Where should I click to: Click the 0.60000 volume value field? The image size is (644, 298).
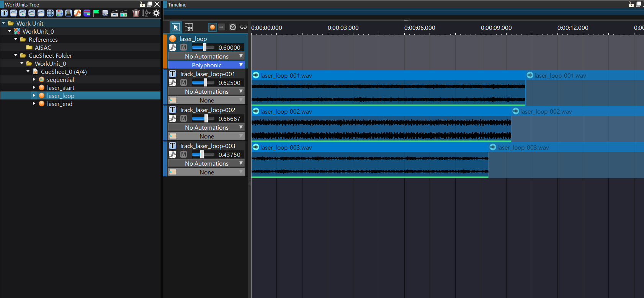click(x=229, y=47)
